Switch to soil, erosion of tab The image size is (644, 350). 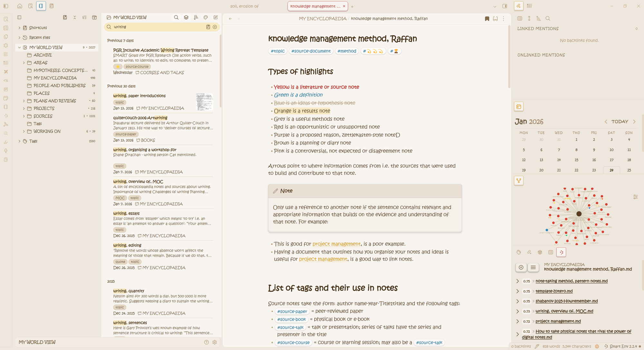click(244, 6)
